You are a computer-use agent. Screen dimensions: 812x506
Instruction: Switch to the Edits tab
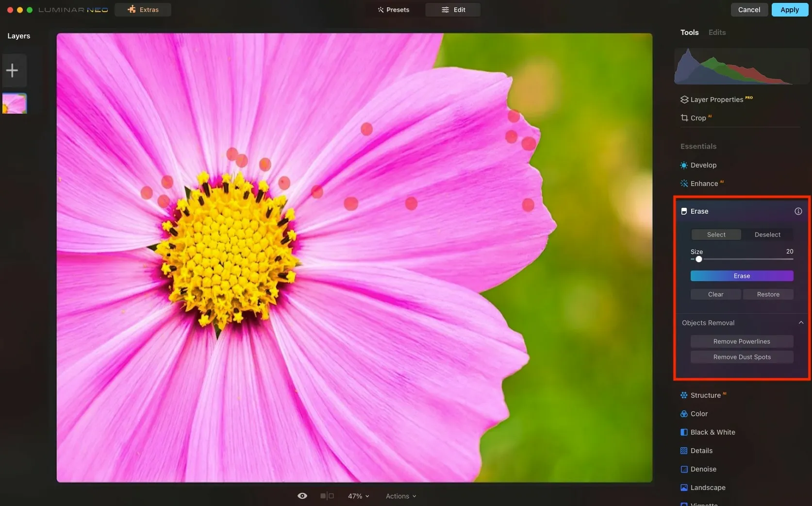click(x=717, y=33)
